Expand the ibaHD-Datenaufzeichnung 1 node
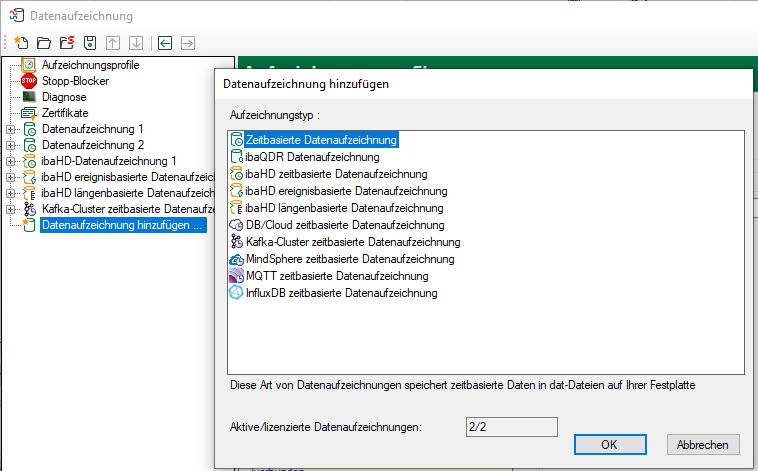758x471 pixels. click(10, 162)
